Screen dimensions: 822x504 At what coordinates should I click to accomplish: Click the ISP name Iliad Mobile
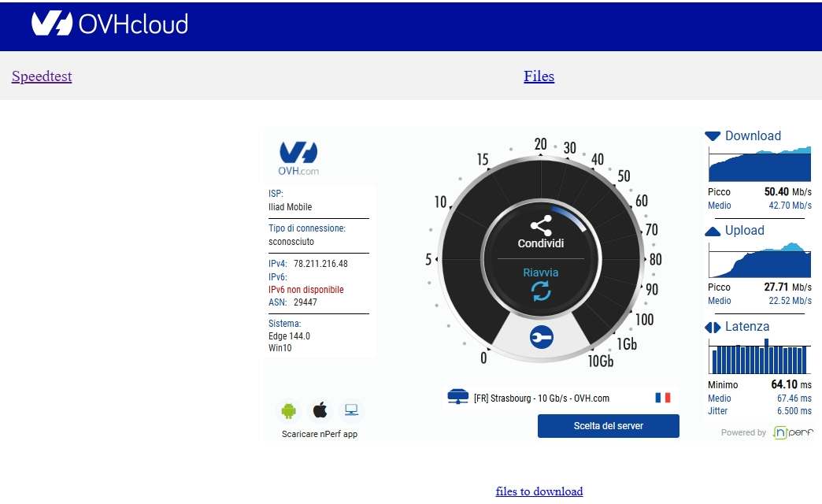point(290,207)
